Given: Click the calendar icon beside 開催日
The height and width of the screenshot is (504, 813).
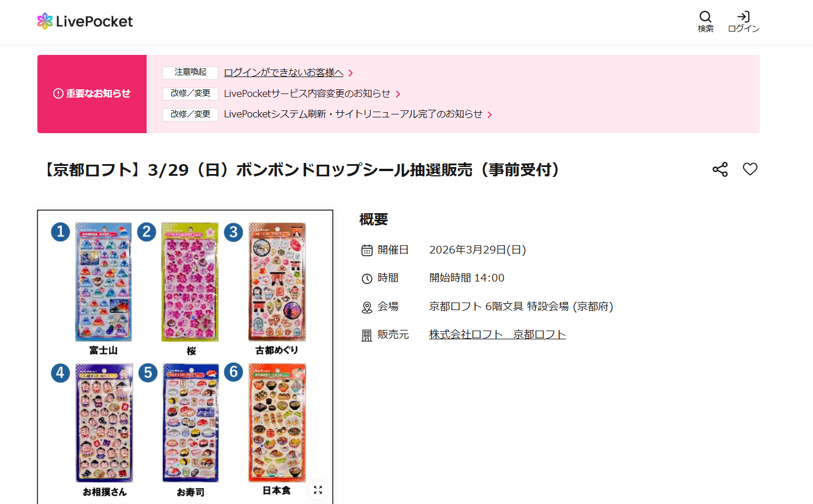Looking at the screenshot, I should pyautogui.click(x=367, y=251).
